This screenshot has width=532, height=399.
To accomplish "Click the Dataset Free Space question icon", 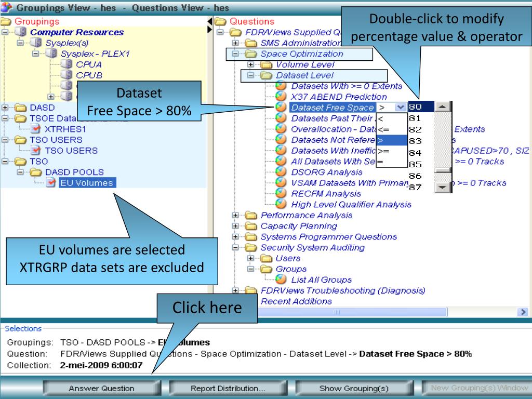I will coord(281,107).
